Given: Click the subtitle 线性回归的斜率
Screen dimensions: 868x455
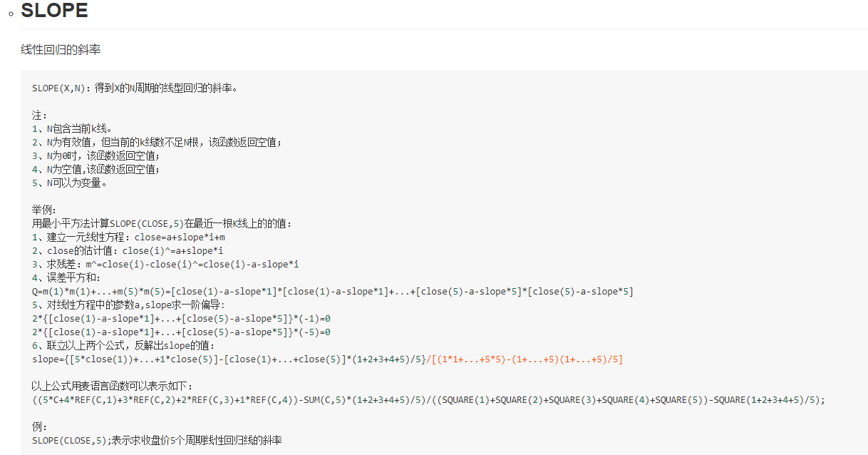Looking at the screenshot, I should click(61, 50).
